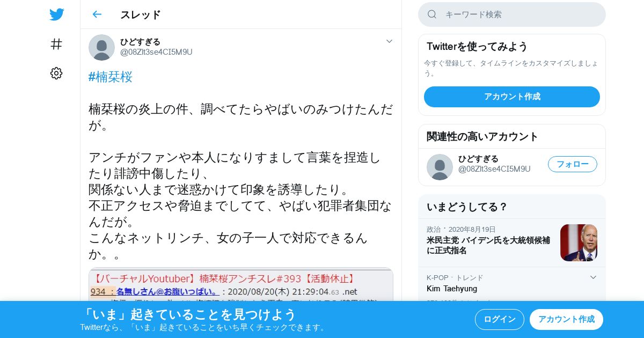Open ひどすぎる avatar in related accounts

(440, 167)
